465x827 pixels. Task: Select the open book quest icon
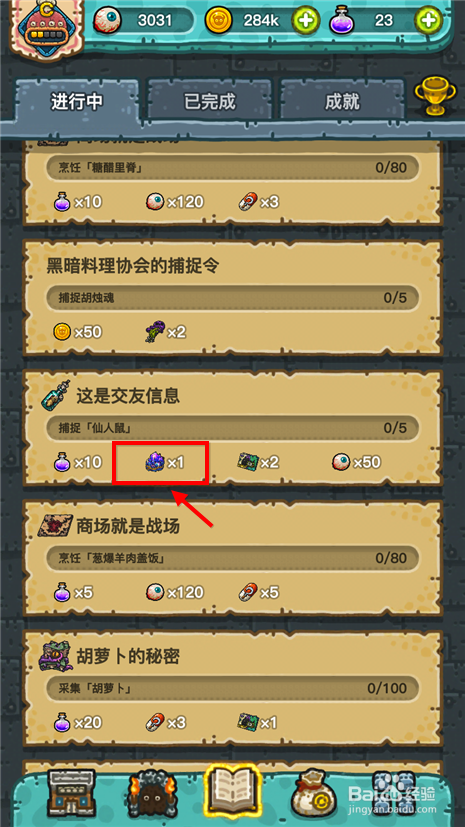232,787
